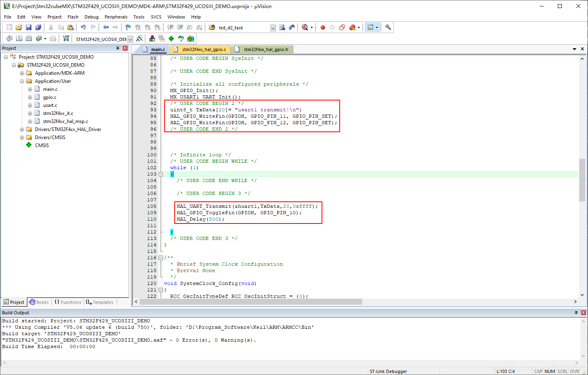Click the Rebuild all target files icon
The width and height of the screenshot is (588, 375).
[29, 39]
